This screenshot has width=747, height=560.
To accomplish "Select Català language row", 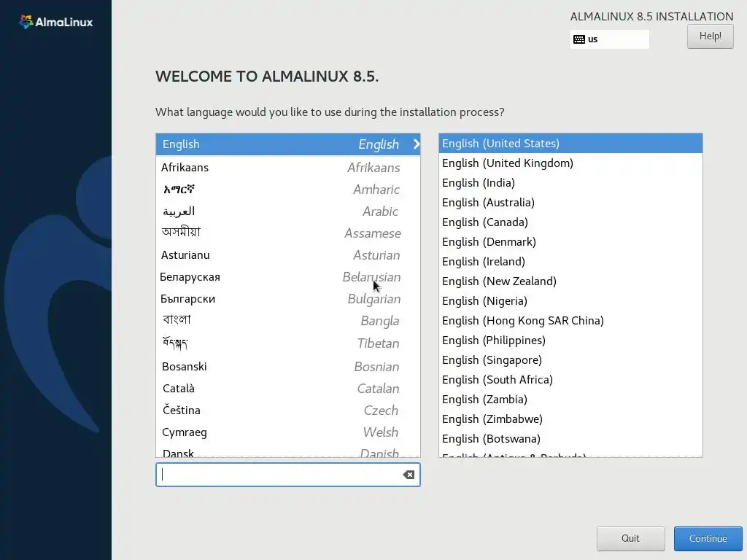I will pyautogui.click(x=287, y=389).
